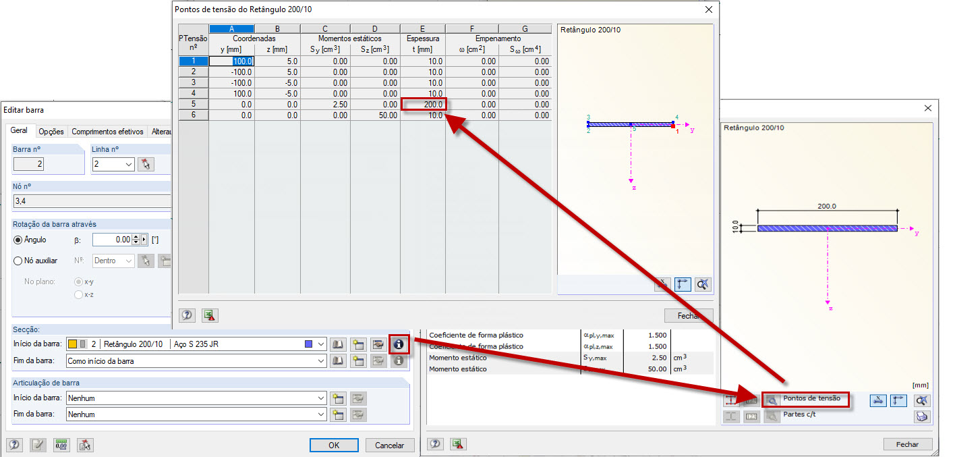This screenshot has height=457, width=980.
Task: Click Fechar in section info window
Action: click(x=908, y=444)
